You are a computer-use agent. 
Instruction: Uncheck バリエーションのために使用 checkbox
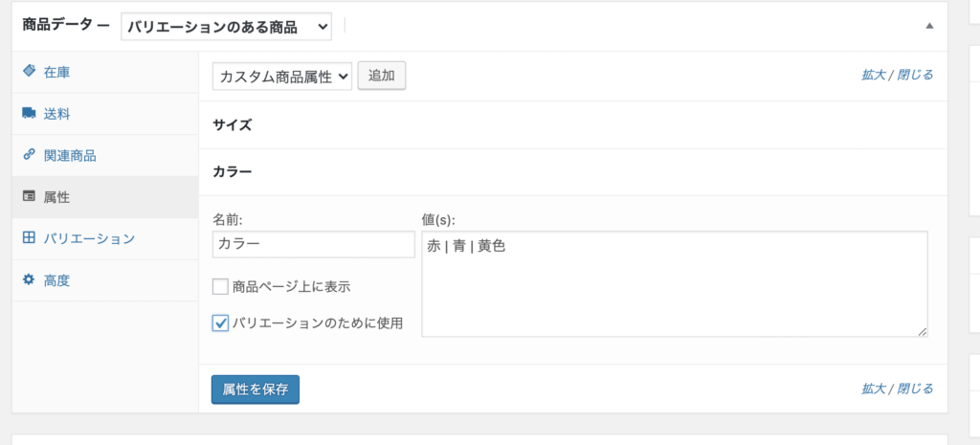[x=220, y=323]
